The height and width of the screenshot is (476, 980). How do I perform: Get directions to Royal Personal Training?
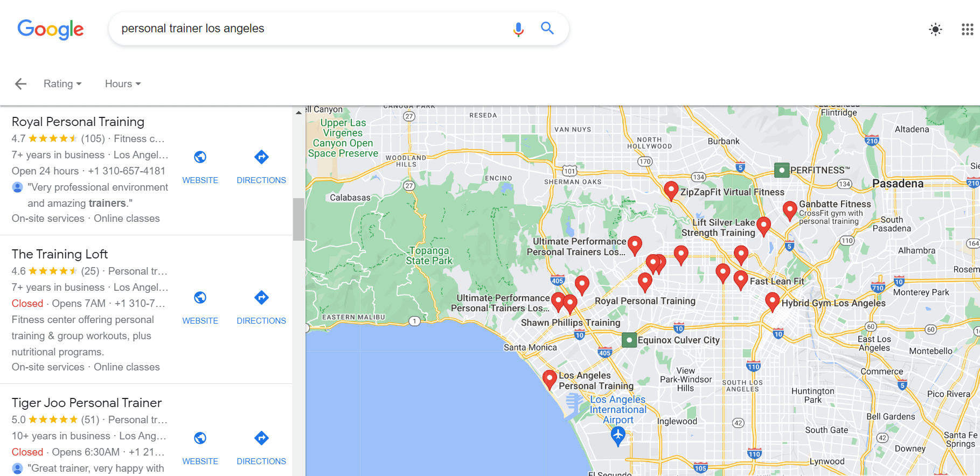coord(261,157)
